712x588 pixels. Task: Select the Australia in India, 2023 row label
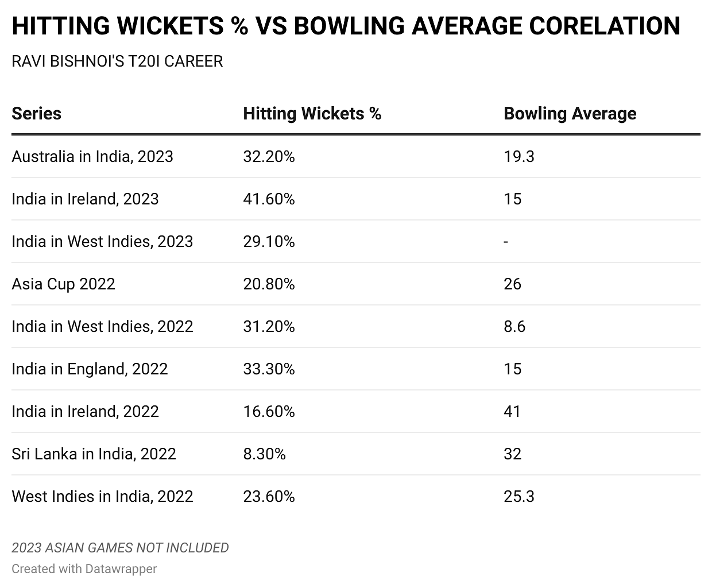92,157
